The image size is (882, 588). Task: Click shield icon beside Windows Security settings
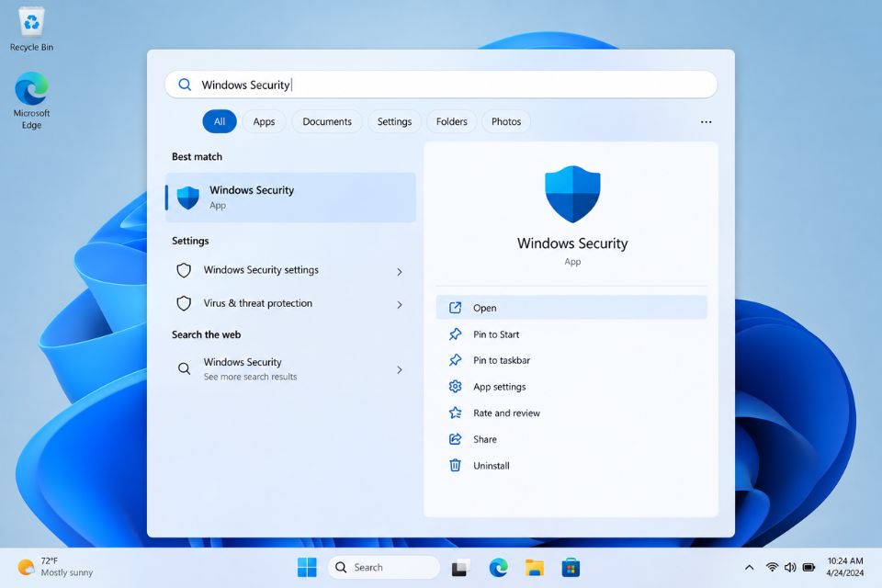pyautogui.click(x=184, y=271)
